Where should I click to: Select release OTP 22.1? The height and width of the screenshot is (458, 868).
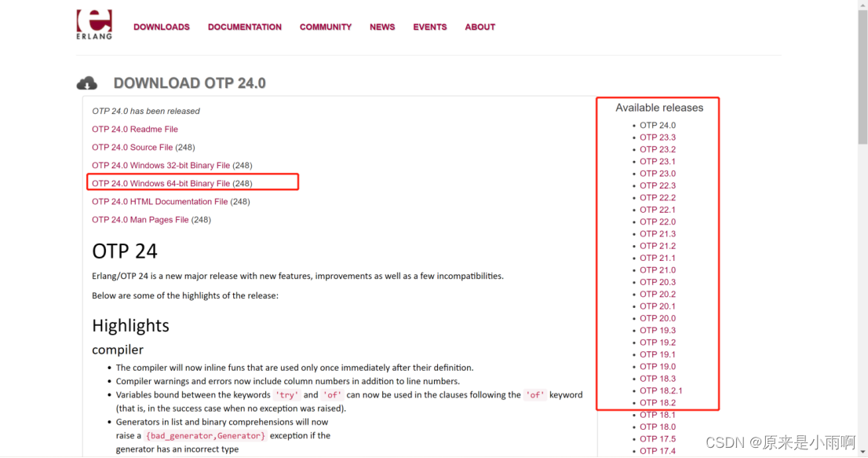(658, 210)
